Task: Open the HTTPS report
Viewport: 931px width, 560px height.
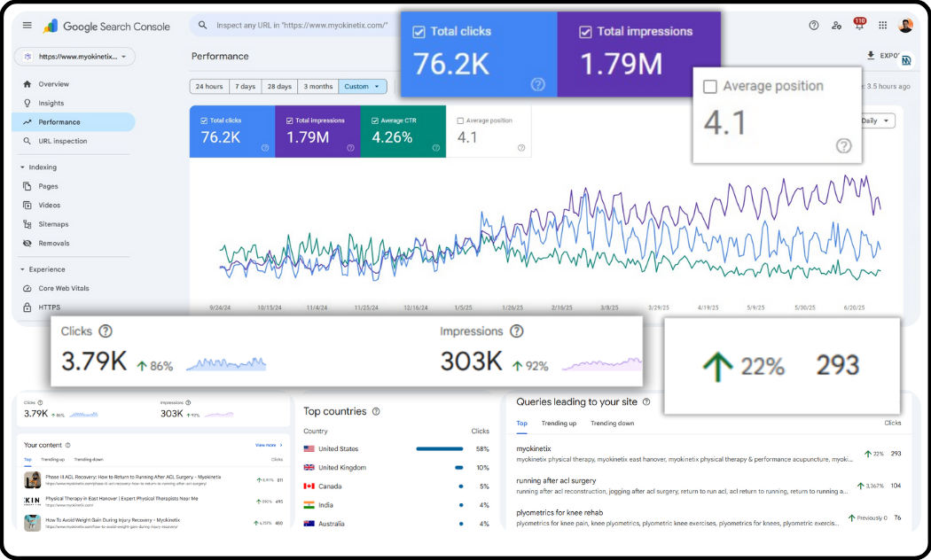Action: coord(51,307)
